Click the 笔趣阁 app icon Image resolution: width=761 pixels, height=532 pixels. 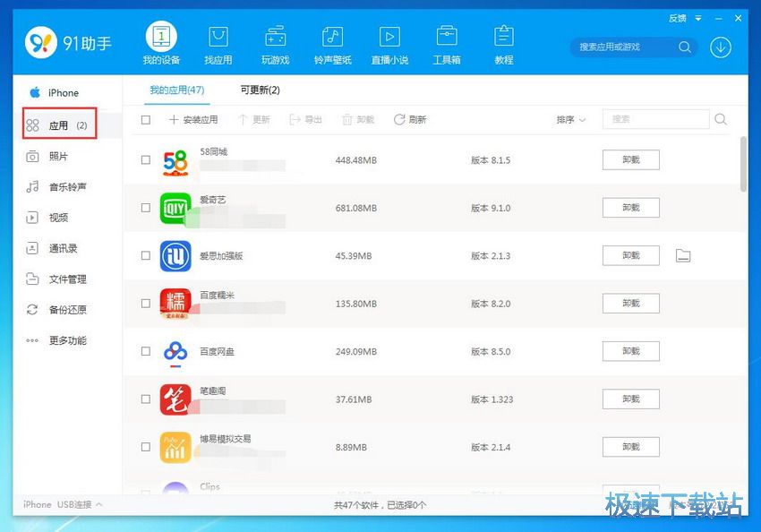point(175,399)
